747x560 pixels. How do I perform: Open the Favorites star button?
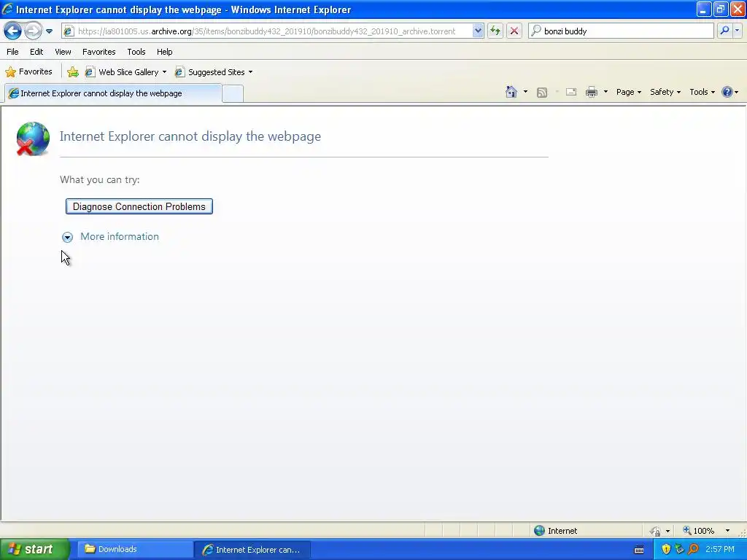click(x=28, y=72)
